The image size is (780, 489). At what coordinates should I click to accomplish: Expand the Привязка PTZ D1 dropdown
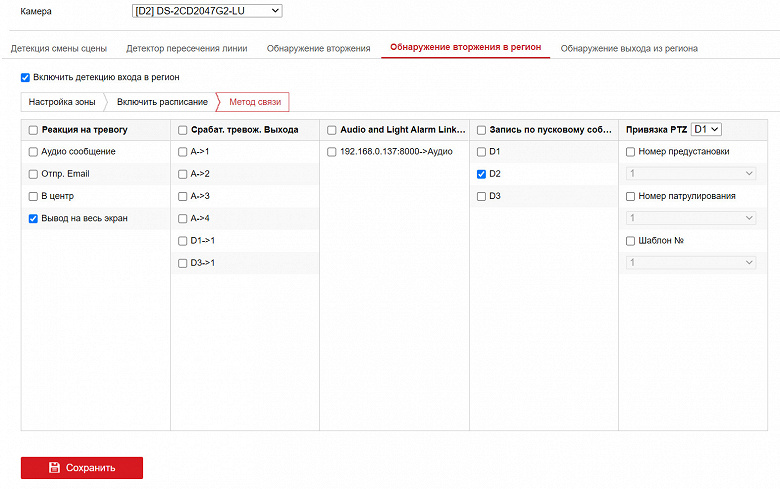pyautogui.click(x=707, y=130)
